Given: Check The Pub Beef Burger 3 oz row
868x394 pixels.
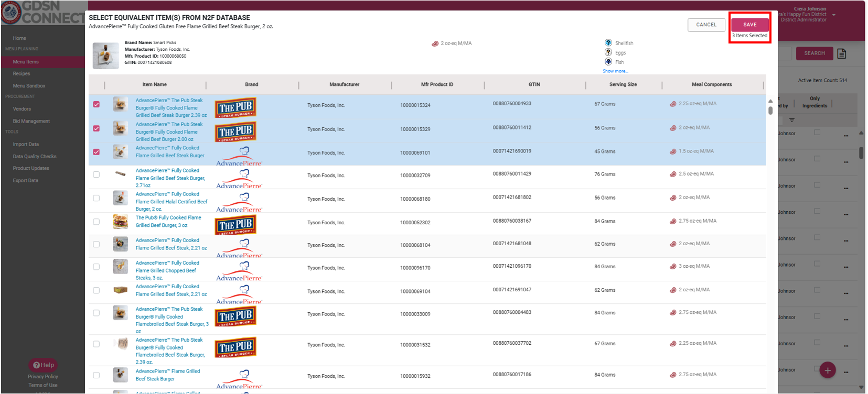Looking at the screenshot, I should click(97, 222).
